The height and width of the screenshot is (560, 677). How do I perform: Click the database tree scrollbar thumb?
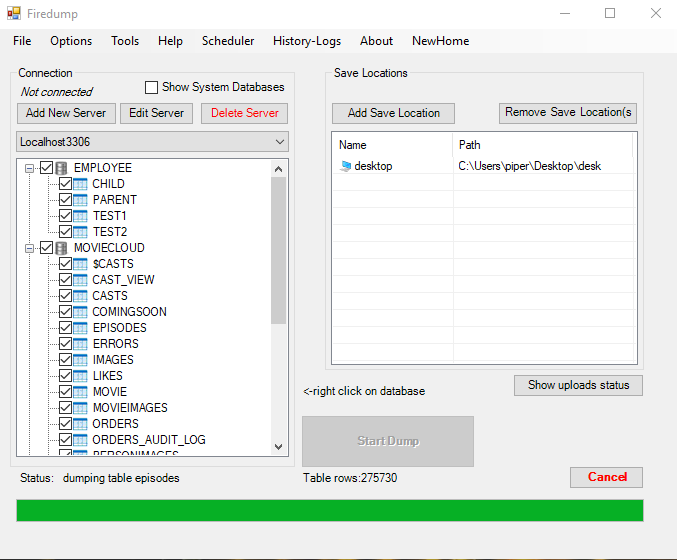pos(278,250)
